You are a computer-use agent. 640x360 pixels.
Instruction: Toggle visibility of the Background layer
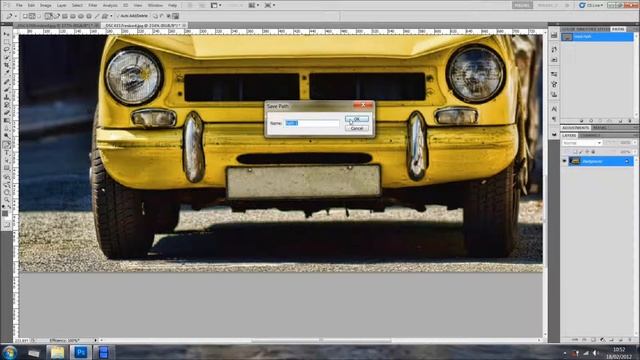(x=564, y=161)
